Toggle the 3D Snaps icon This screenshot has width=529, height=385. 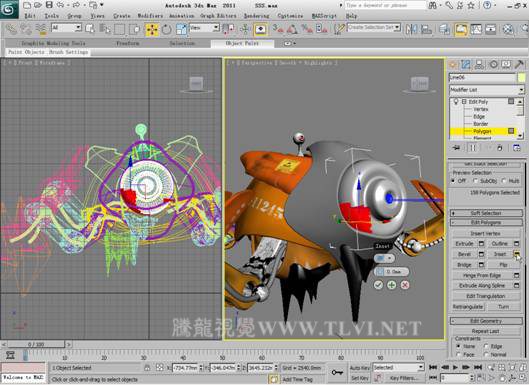coord(278,29)
